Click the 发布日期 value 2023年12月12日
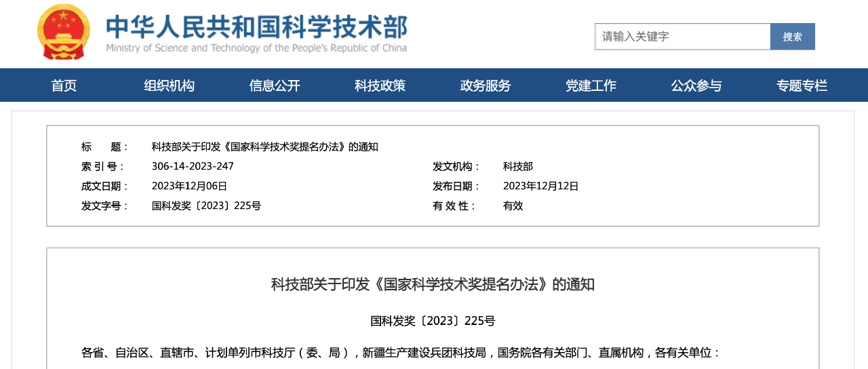868x369 pixels. point(540,187)
